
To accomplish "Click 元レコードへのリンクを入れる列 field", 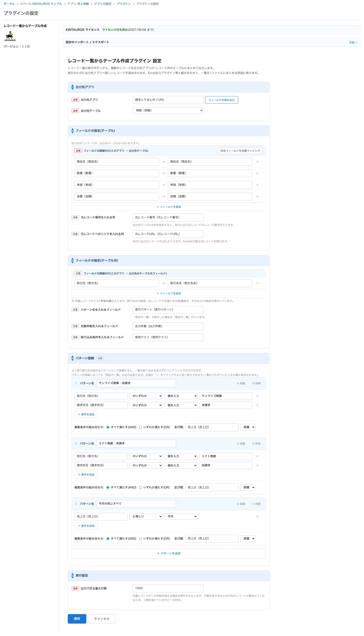I will [x=168, y=234].
